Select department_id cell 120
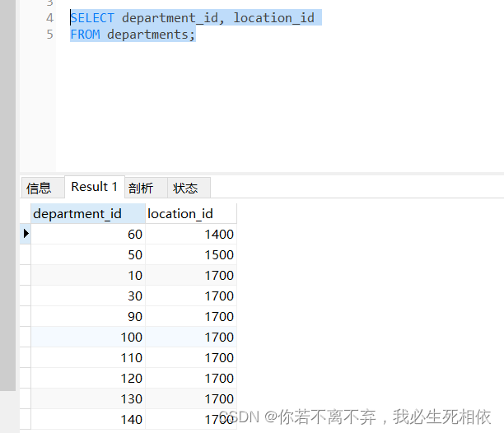This screenshot has height=433, width=504. tap(88, 378)
